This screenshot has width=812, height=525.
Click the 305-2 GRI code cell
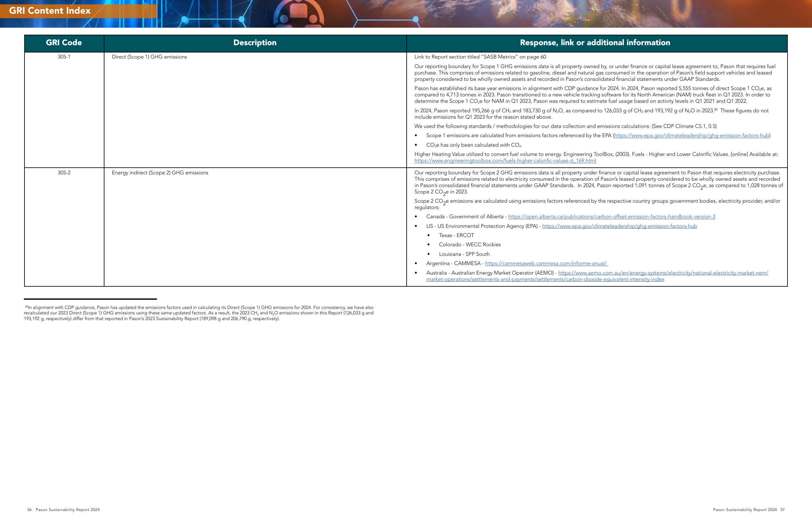(x=64, y=173)
